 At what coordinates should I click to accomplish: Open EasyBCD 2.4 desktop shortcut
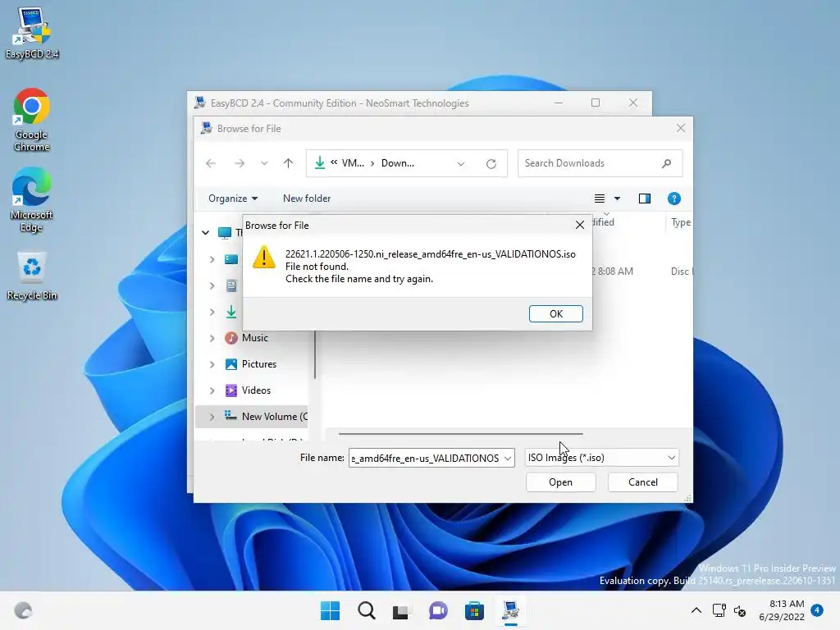click(32, 33)
